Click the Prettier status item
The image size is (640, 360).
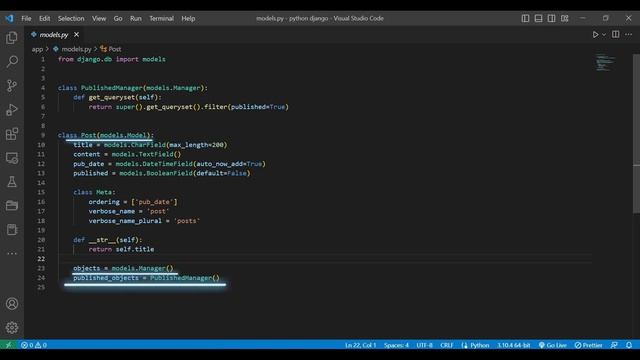[x=588, y=345]
